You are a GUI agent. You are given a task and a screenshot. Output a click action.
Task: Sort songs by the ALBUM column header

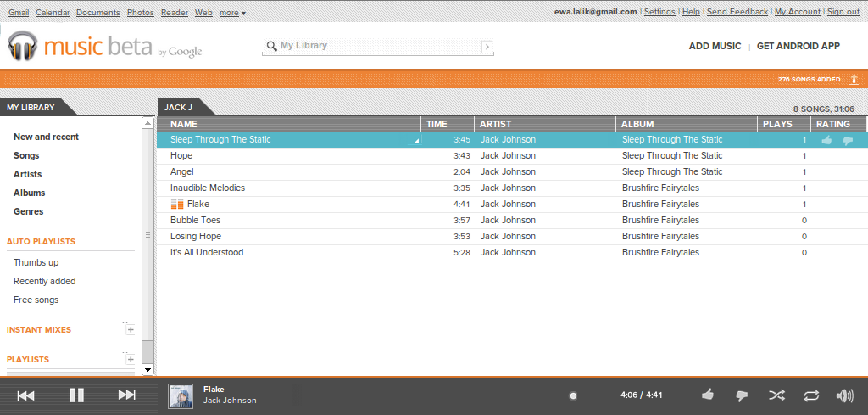[x=687, y=124]
